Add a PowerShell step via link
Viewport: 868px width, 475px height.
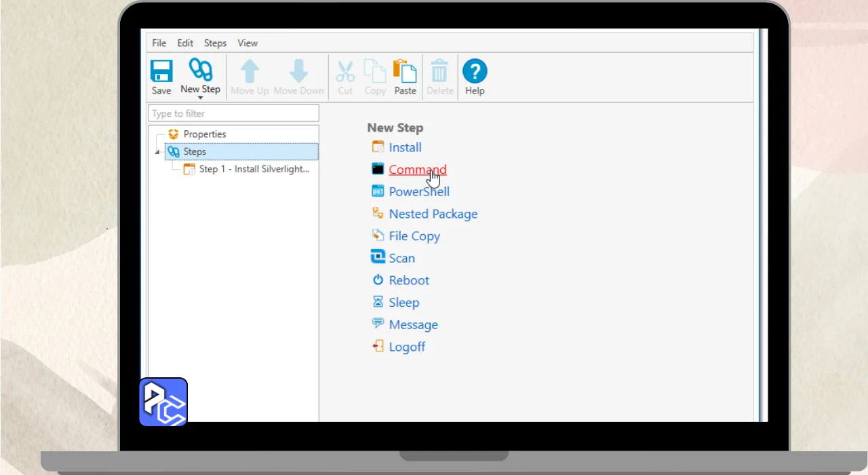click(418, 192)
